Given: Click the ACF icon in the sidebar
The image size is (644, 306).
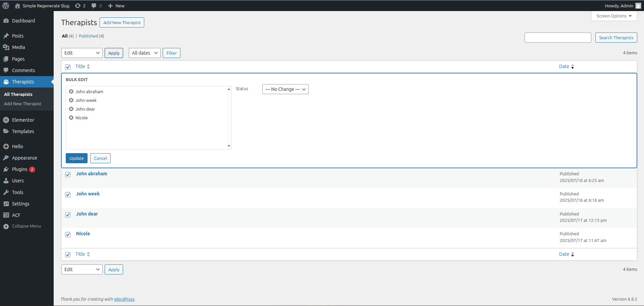Looking at the screenshot, I should point(6,215).
